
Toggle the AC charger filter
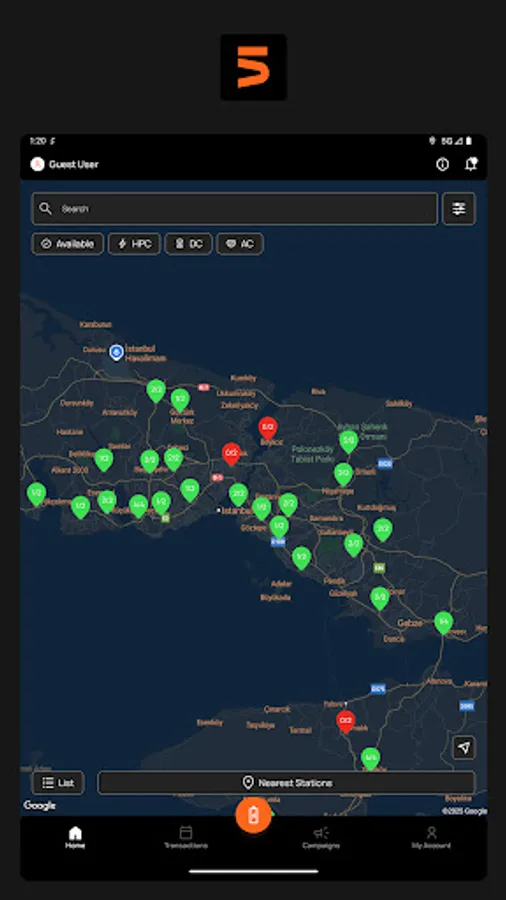[x=240, y=244]
